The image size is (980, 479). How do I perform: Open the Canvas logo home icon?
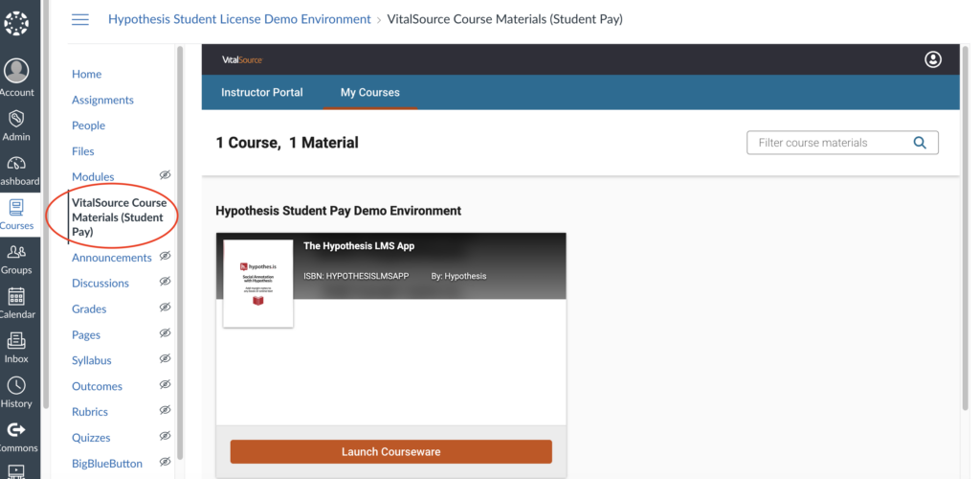point(16,23)
